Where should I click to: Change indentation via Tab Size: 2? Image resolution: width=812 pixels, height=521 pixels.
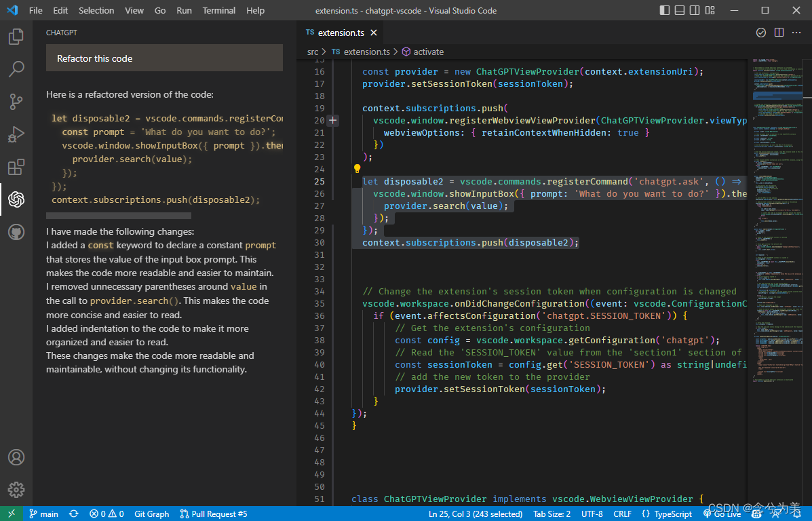tap(552, 514)
